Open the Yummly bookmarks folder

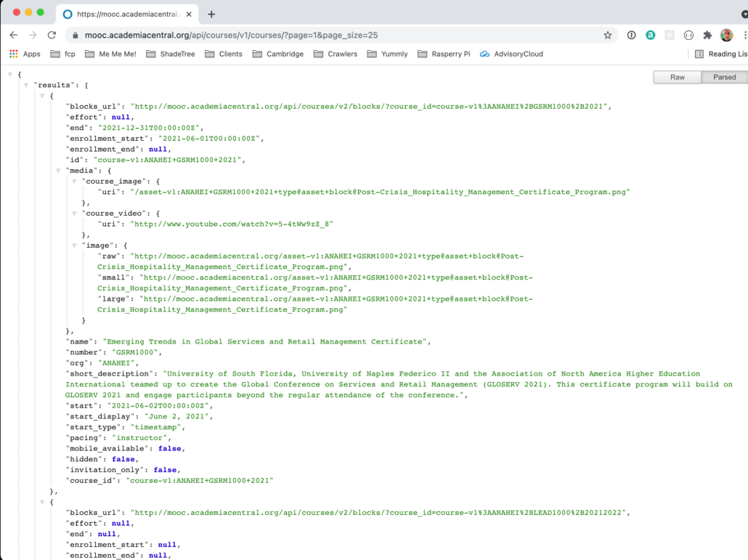coord(387,54)
